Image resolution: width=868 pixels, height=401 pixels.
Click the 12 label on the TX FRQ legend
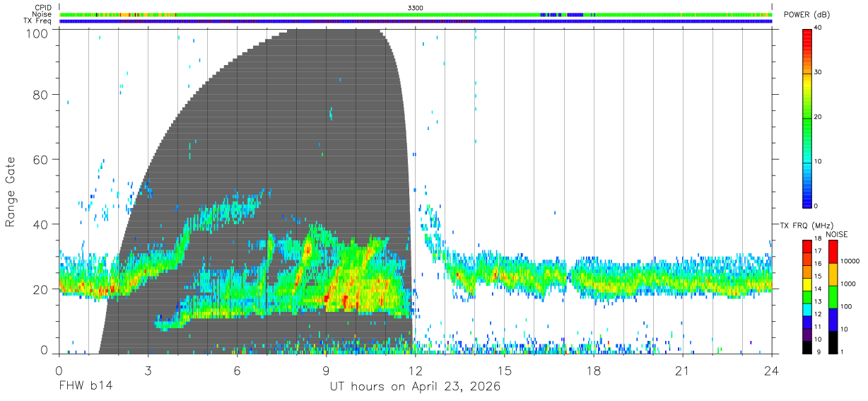pos(818,314)
